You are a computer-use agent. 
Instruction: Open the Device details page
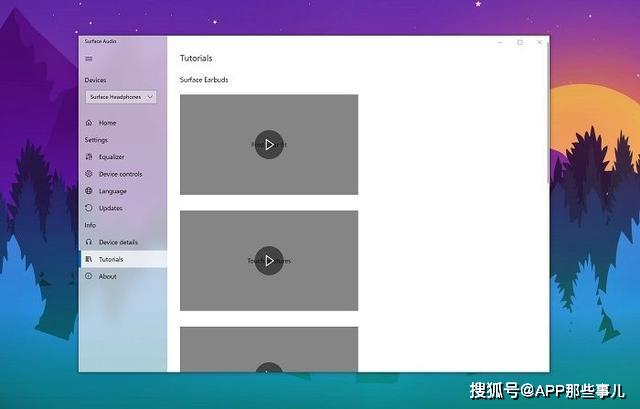coord(123,242)
